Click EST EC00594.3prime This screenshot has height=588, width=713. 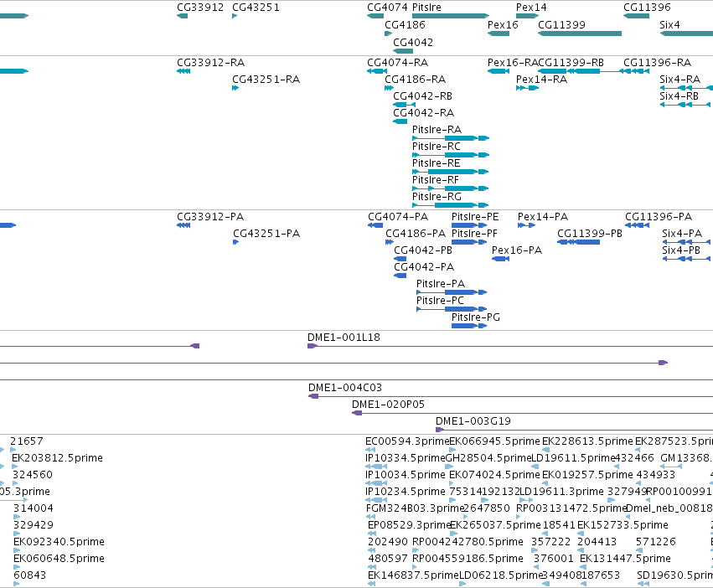(370, 450)
